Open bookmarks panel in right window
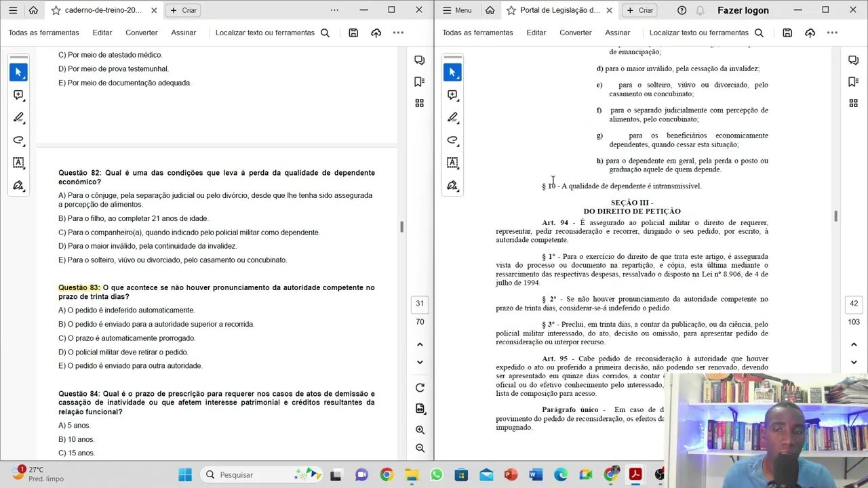This screenshot has height=488, width=868. (x=854, y=81)
